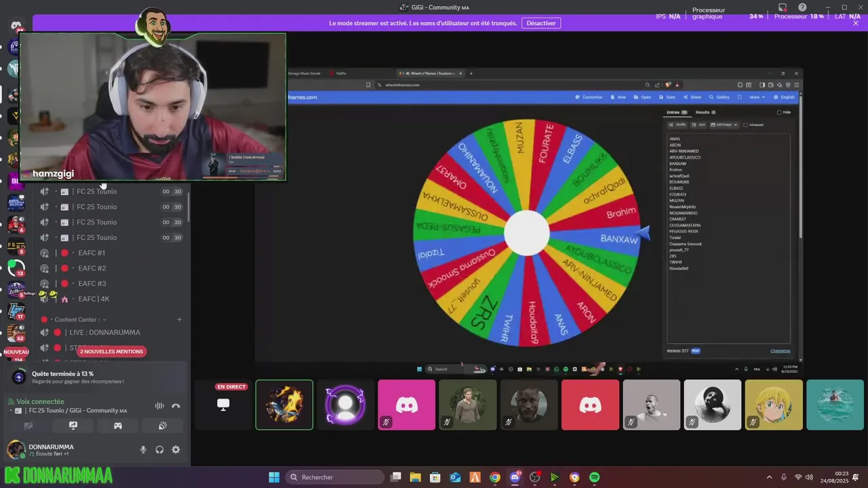Select the purple glowing avatar participant tile
Image resolution: width=868 pixels, height=488 pixels.
(345, 405)
